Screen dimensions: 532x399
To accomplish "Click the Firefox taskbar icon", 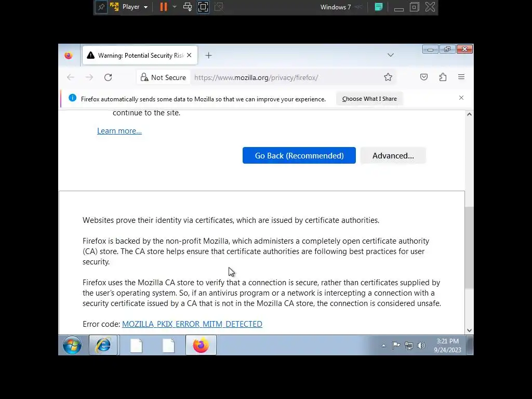I will pyautogui.click(x=201, y=345).
